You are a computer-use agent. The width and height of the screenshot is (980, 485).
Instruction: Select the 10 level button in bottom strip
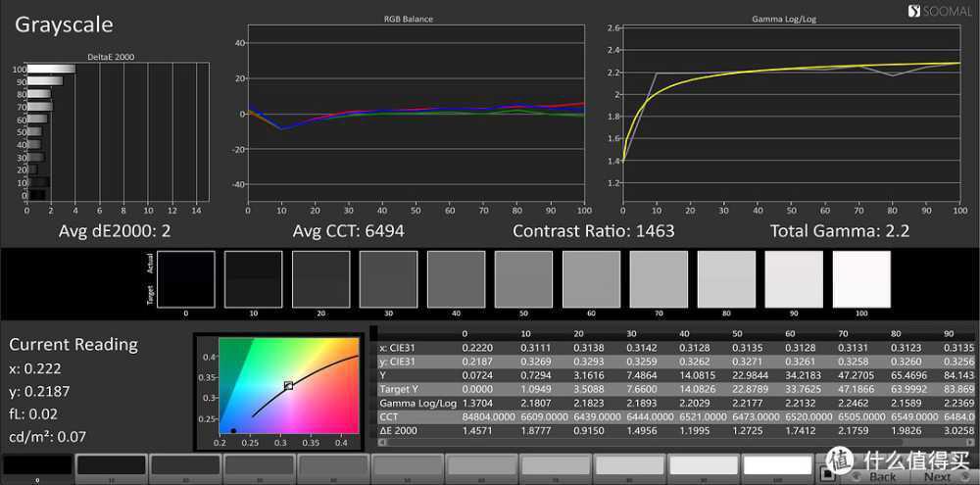click(111, 466)
